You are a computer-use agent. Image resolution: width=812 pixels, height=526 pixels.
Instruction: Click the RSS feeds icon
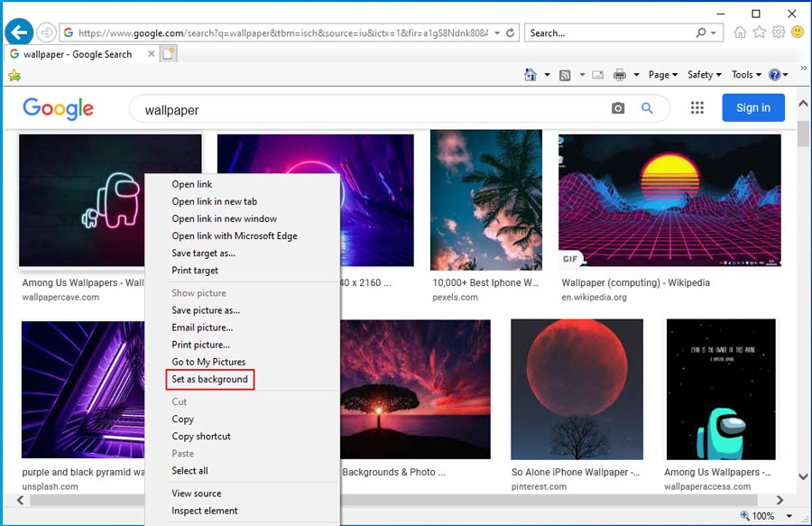565,75
